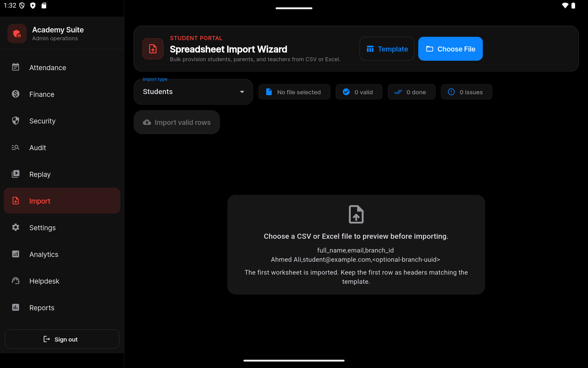Click the Import valid rows button
The height and width of the screenshot is (368, 588).
click(x=177, y=122)
